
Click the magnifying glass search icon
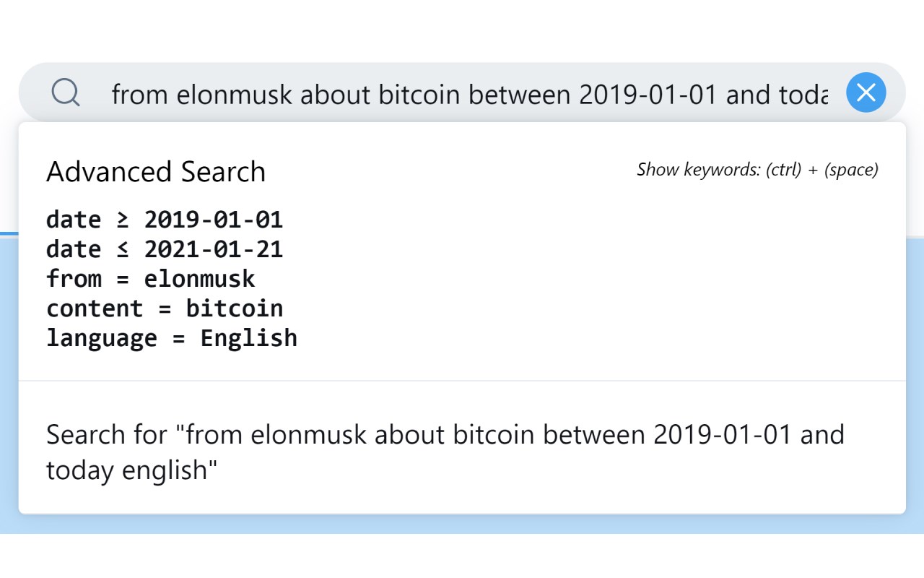66,93
